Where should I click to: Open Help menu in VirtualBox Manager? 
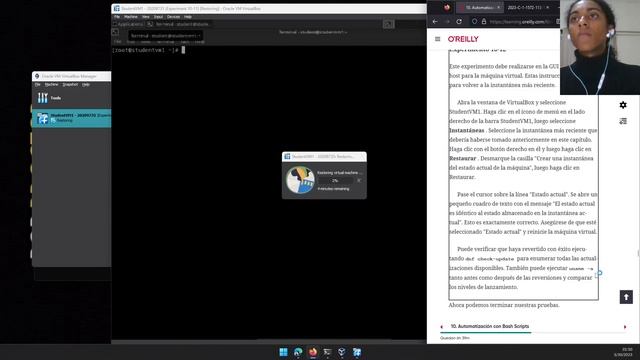coord(86,84)
